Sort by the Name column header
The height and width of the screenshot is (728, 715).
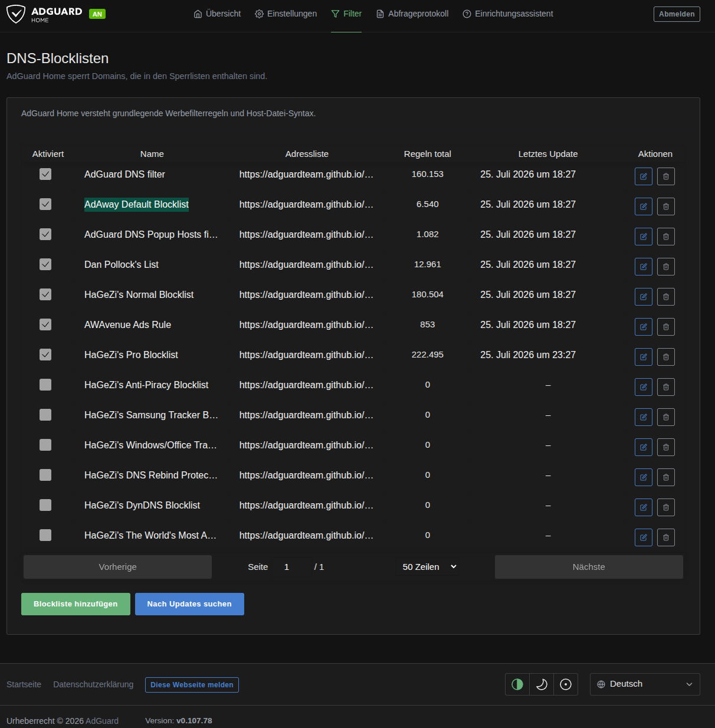(152, 154)
